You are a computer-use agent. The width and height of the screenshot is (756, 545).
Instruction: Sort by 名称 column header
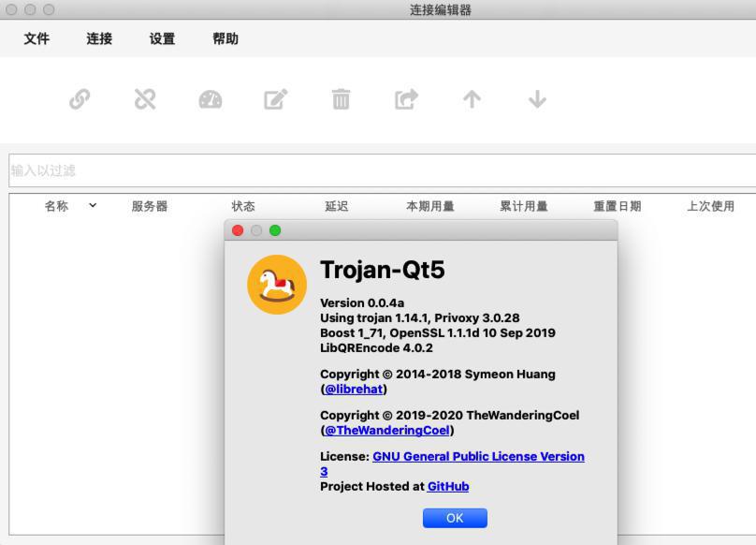tap(56, 206)
